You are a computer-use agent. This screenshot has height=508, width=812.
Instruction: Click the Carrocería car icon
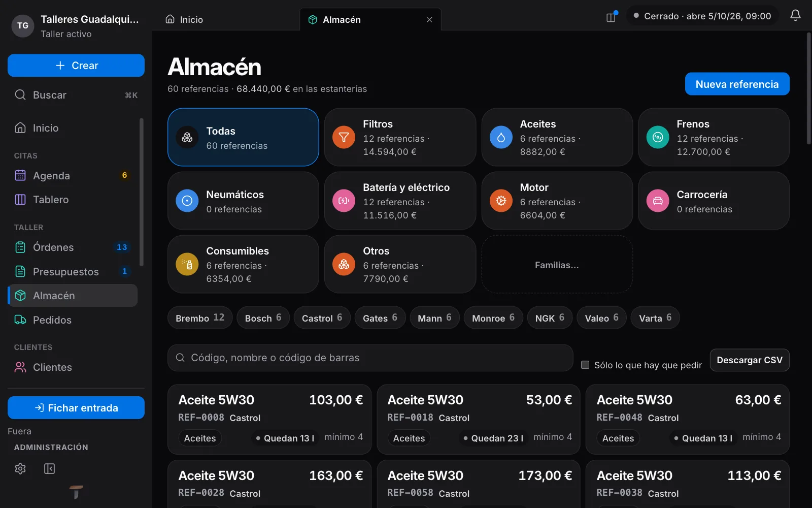pos(658,201)
